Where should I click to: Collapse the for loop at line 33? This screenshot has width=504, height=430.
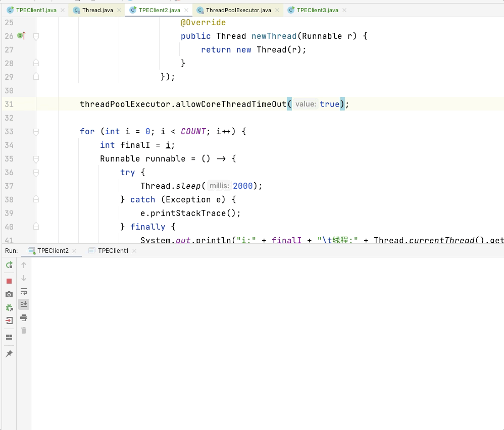[x=36, y=131]
